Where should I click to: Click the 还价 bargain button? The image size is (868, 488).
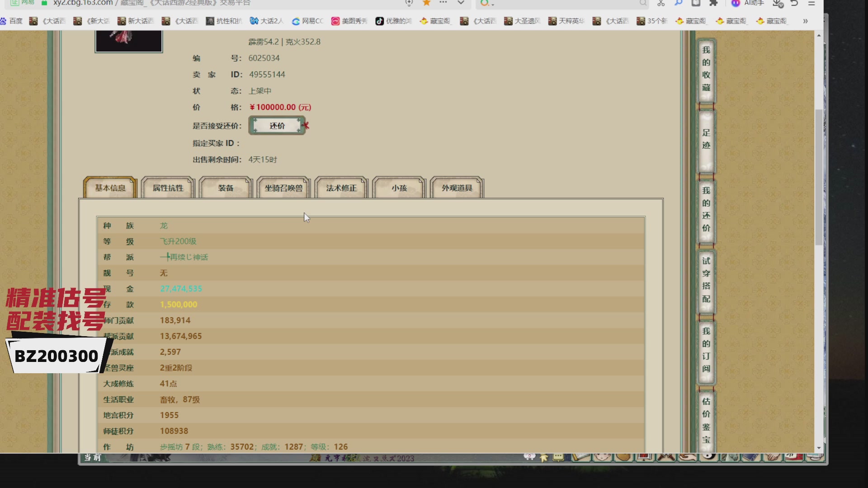coord(277,126)
